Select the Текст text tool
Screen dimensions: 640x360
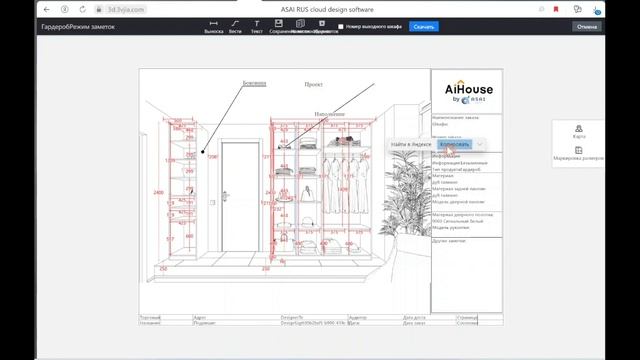tap(256, 27)
